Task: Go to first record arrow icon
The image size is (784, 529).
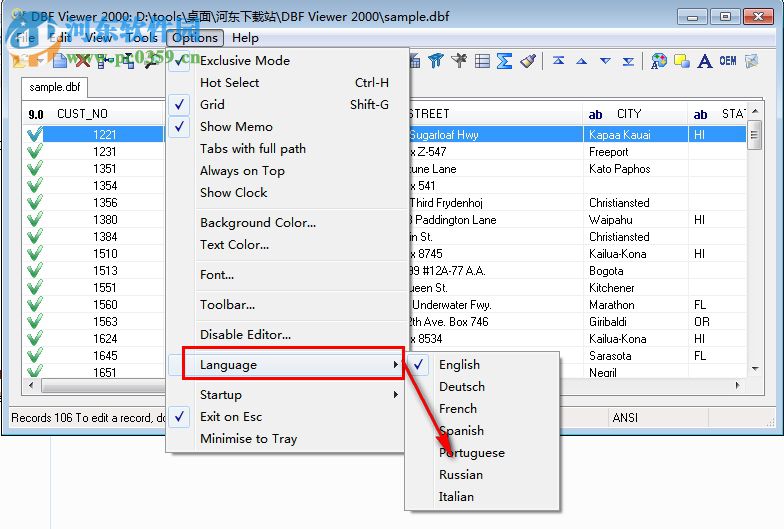Action: [558, 61]
